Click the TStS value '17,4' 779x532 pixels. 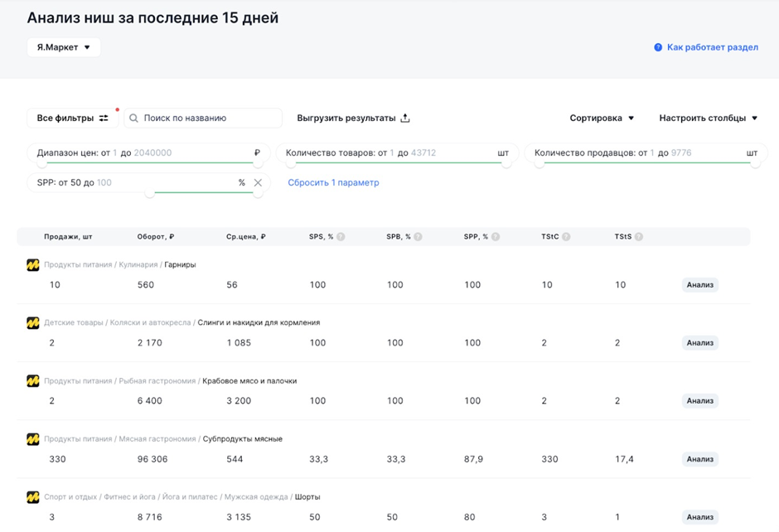coord(624,459)
